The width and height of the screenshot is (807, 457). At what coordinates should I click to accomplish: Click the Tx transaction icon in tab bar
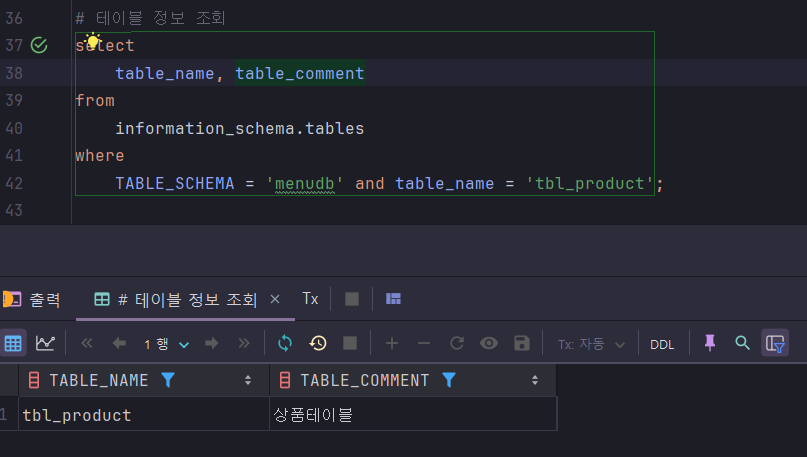point(310,299)
